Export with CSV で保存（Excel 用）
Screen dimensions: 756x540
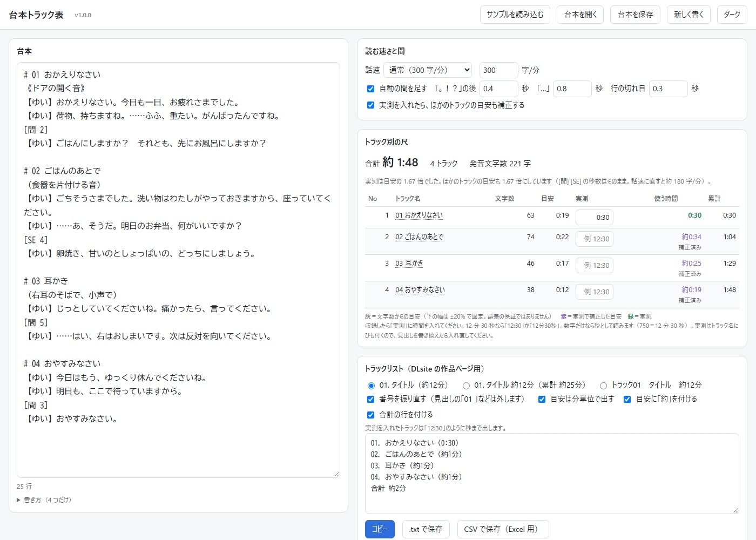(x=503, y=529)
